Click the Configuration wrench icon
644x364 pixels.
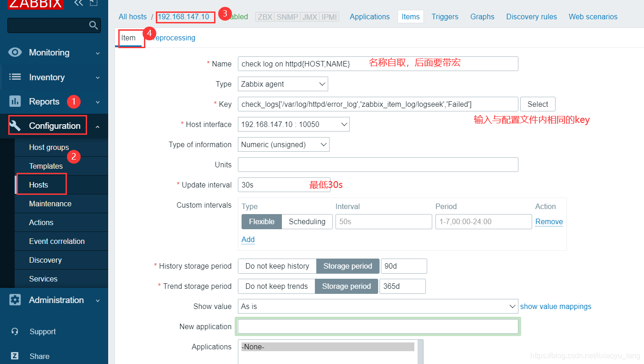(15, 126)
